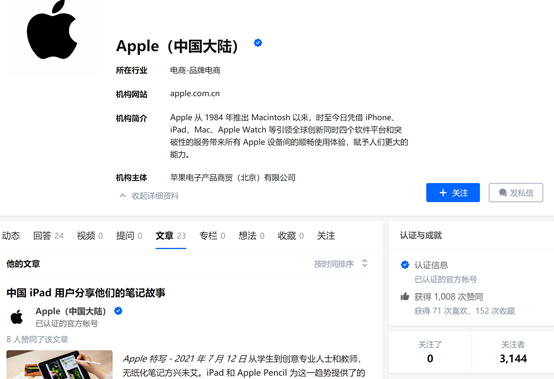
Task: Click verified badge beside article author name
Action: click(118, 311)
